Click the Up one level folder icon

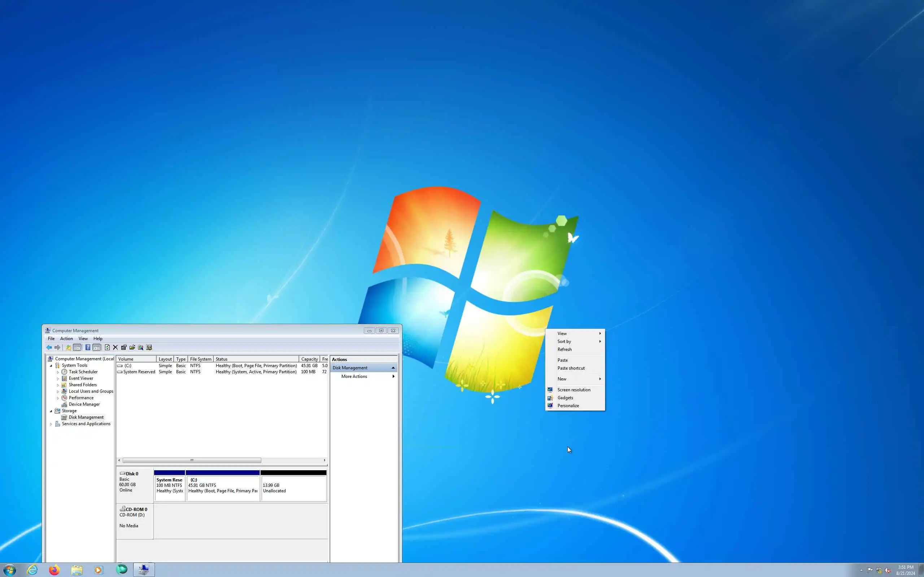tap(68, 347)
